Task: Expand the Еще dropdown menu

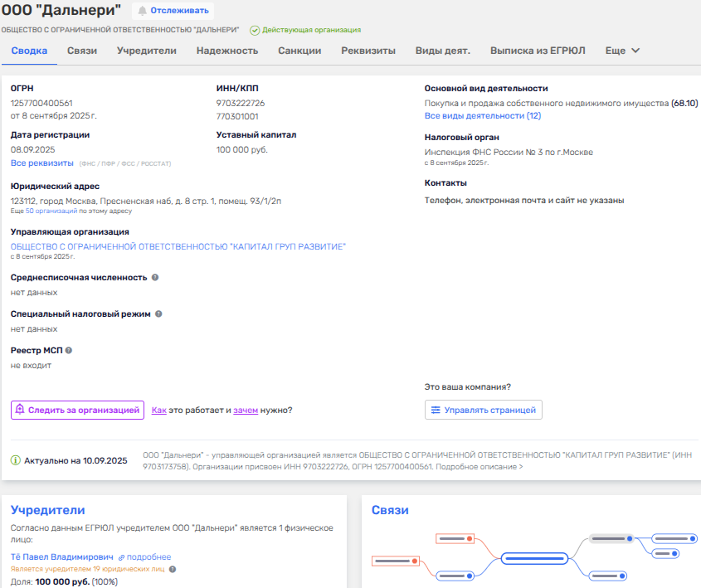Action: [622, 51]
